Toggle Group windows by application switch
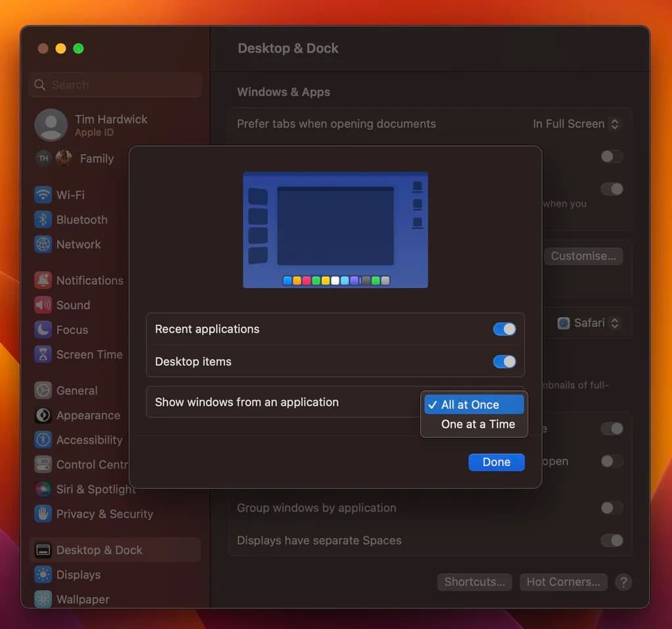The image size is (672, 629). (612, 508)
